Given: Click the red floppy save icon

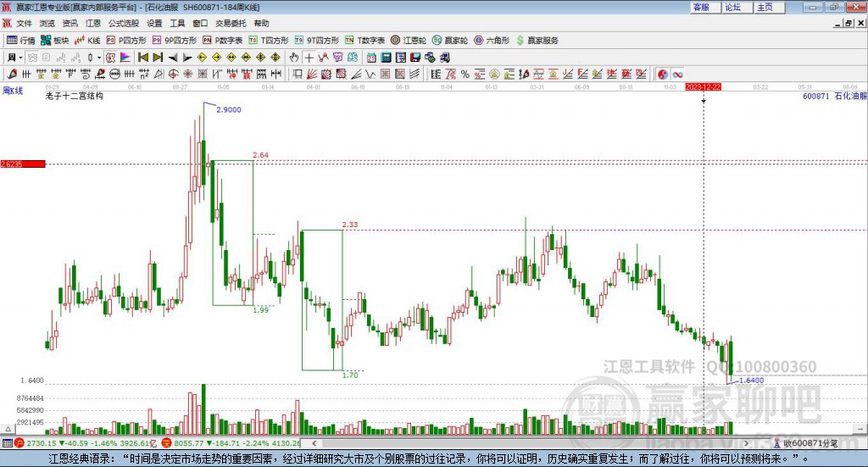Looking at the screenshot, I should (x=415, y=58).
